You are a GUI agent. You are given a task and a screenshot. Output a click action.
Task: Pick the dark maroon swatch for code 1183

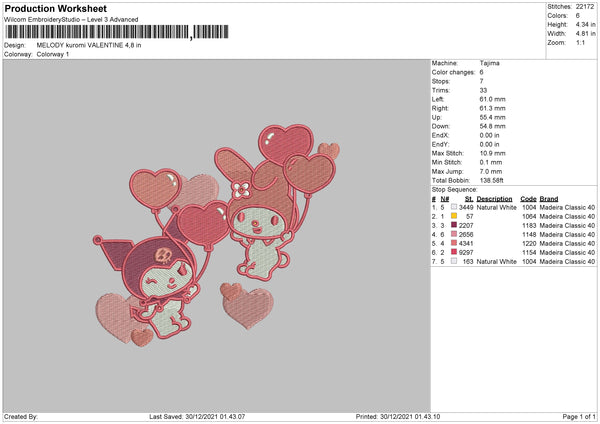coord(454,225)
